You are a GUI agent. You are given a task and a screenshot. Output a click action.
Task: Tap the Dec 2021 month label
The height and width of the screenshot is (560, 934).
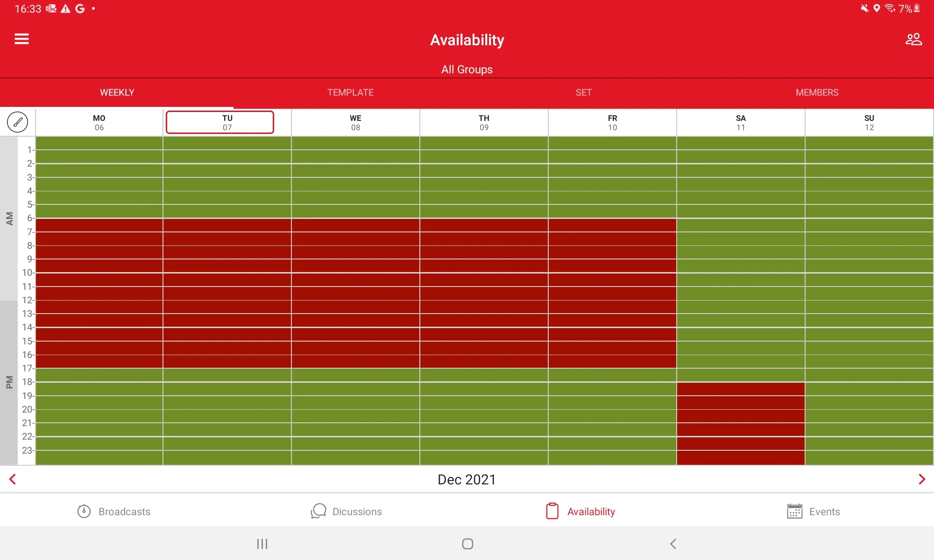tap(467, 479)
